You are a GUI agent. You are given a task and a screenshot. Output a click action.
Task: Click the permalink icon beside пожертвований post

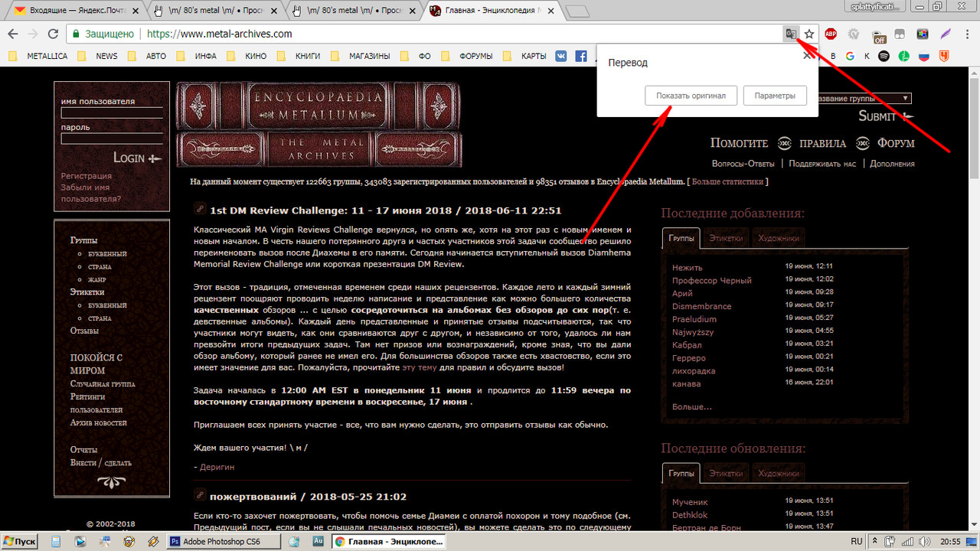200,495
